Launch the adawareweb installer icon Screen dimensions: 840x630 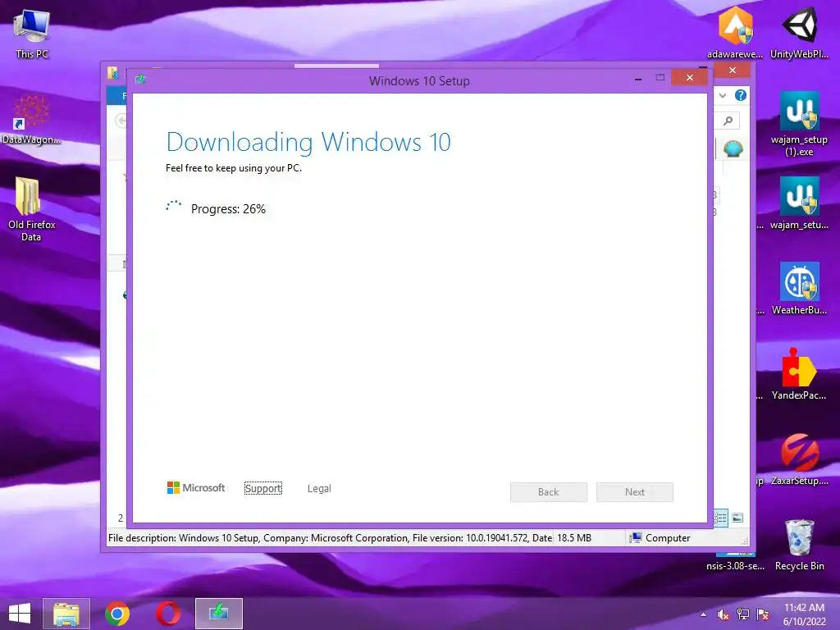pyautogui.click(x=735, y=32)
